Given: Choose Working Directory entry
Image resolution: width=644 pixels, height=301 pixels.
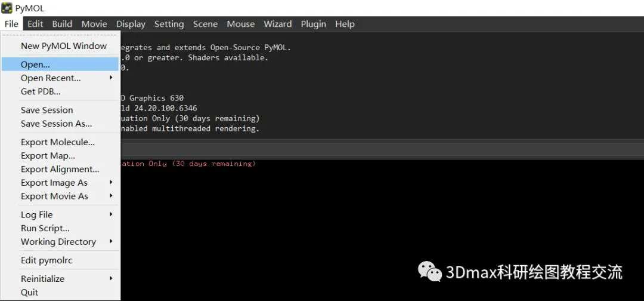Looking at the screenshot, I should pos(60,242).
